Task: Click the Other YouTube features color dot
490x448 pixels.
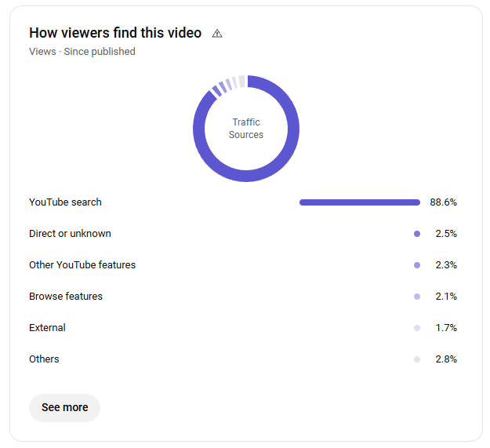Action: click(x=417, y=265)
